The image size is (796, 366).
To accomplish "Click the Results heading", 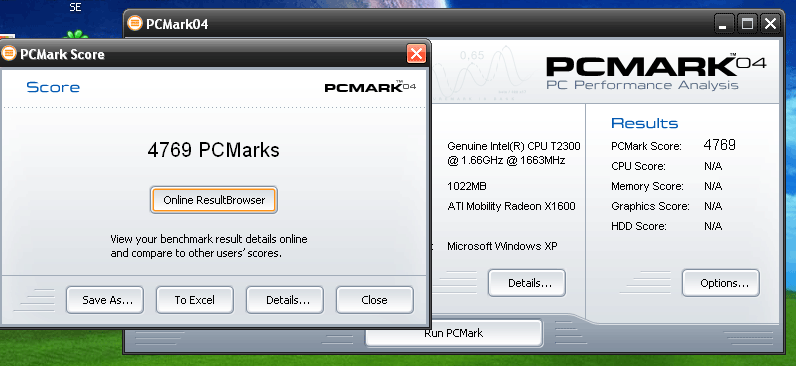I will tap(644, 123).
